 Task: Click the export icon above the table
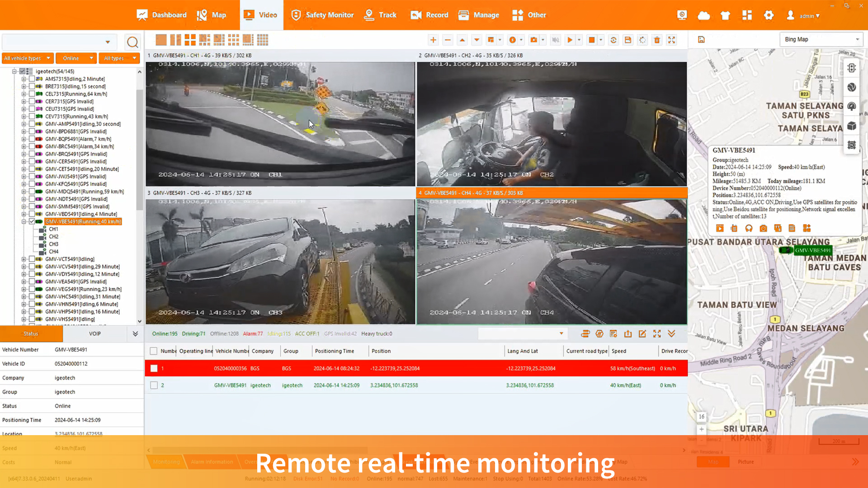pos(628,333)
